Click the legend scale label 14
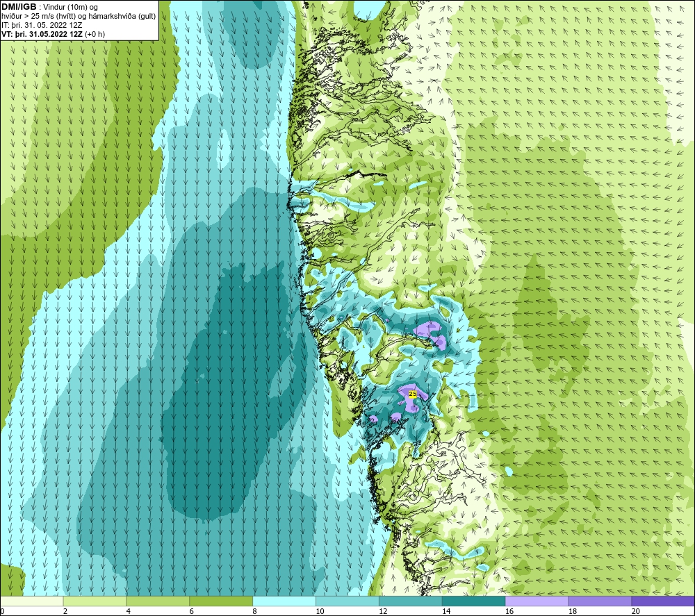 click(x=446, y=611)
